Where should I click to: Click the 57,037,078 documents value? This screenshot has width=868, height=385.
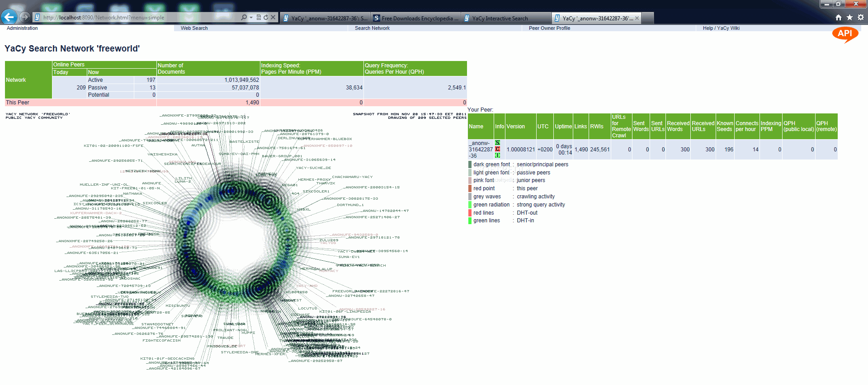click(245, 88)
